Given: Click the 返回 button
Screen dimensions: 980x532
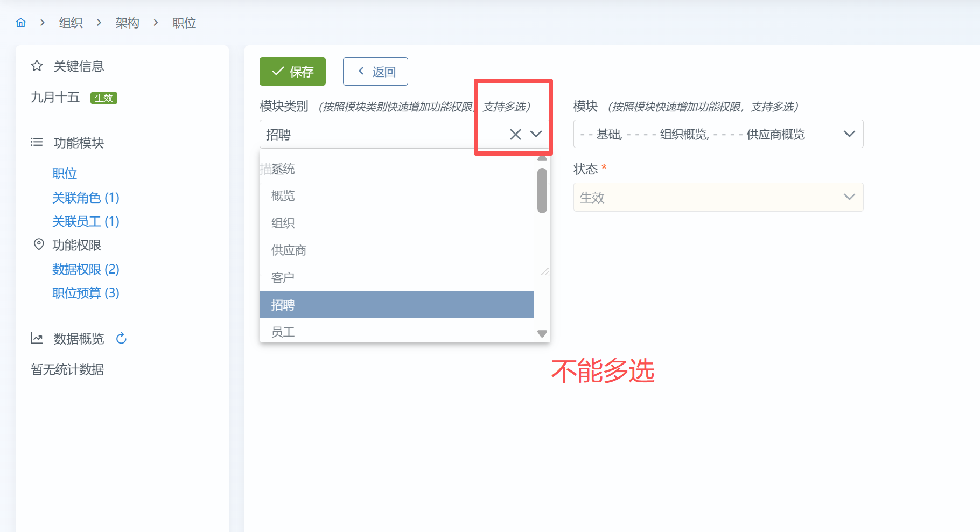Looking at the screenshot, I should click(x=375, y=72).
